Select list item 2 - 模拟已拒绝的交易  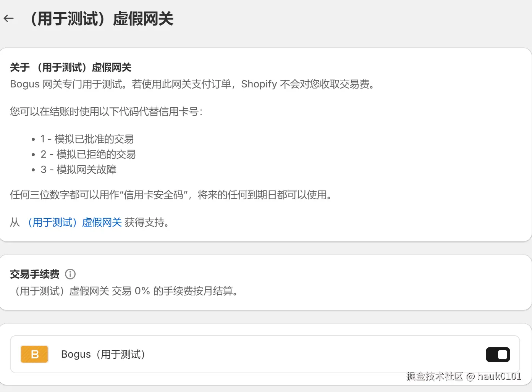[x=88, y=154]
